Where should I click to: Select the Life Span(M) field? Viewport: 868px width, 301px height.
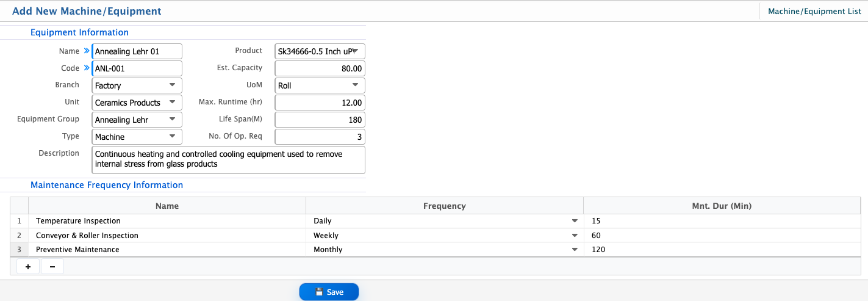pos(320,120)
